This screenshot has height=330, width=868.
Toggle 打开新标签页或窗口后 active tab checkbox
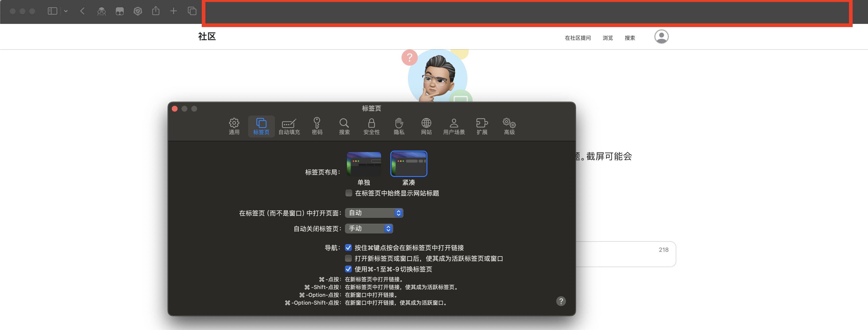tap(348, 258)
